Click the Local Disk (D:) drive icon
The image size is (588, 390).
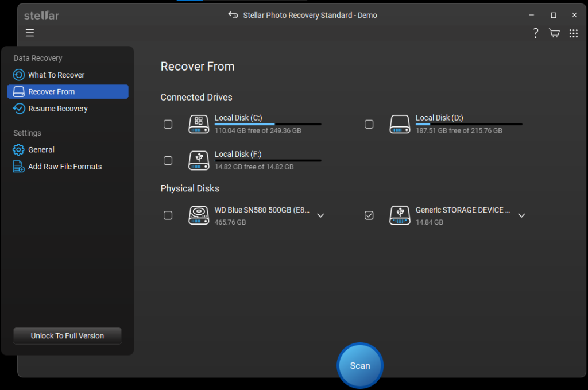tap(400, 124)
